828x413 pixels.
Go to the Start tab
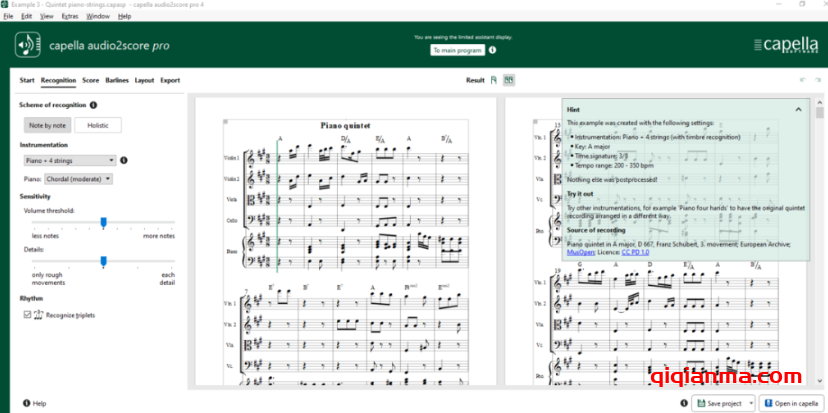(x=27, y=80)
